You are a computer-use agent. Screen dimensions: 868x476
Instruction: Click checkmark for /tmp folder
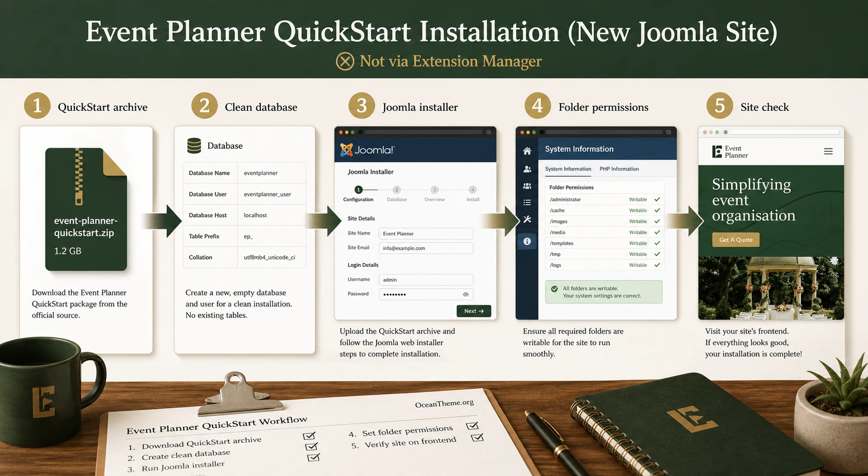[657, 254]
